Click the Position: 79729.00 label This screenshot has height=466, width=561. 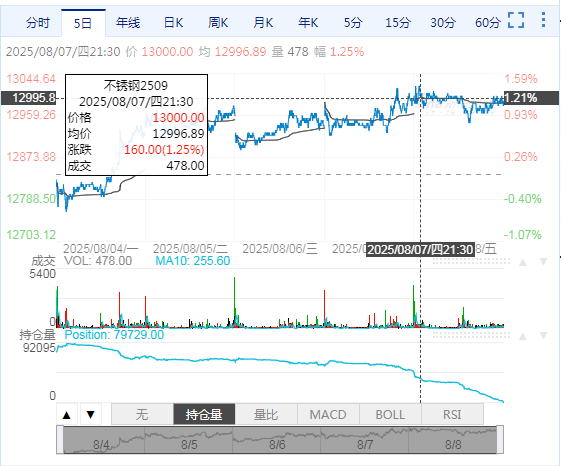click(x=114, y=335)
